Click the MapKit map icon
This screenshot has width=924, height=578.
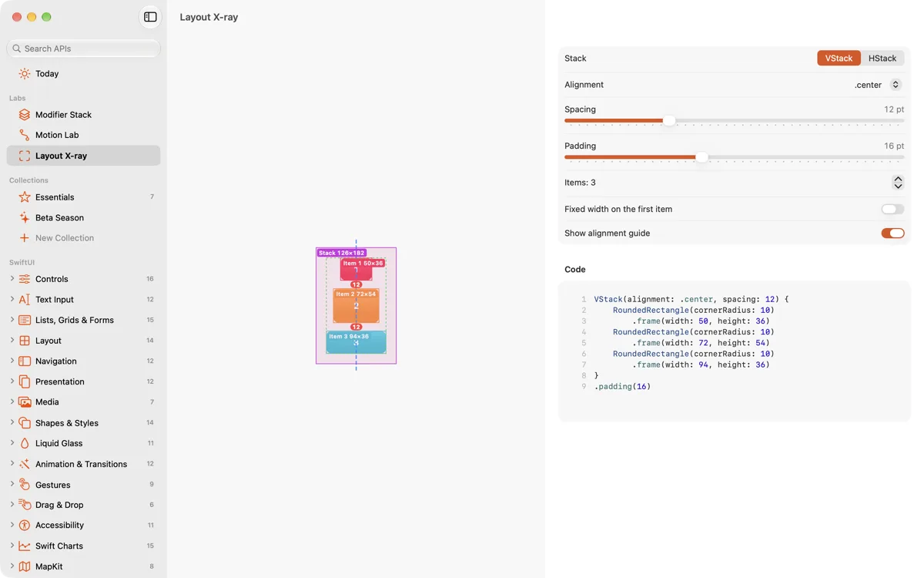[x=25, y=566]
